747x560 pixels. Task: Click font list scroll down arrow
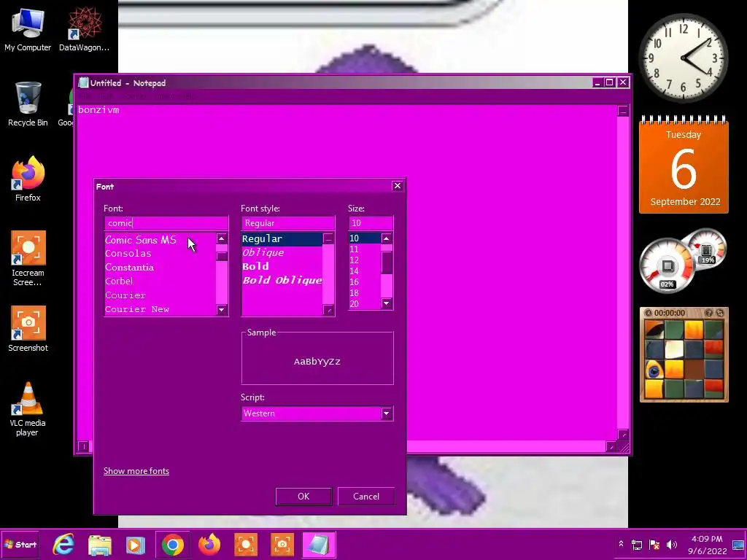(222, 310)
